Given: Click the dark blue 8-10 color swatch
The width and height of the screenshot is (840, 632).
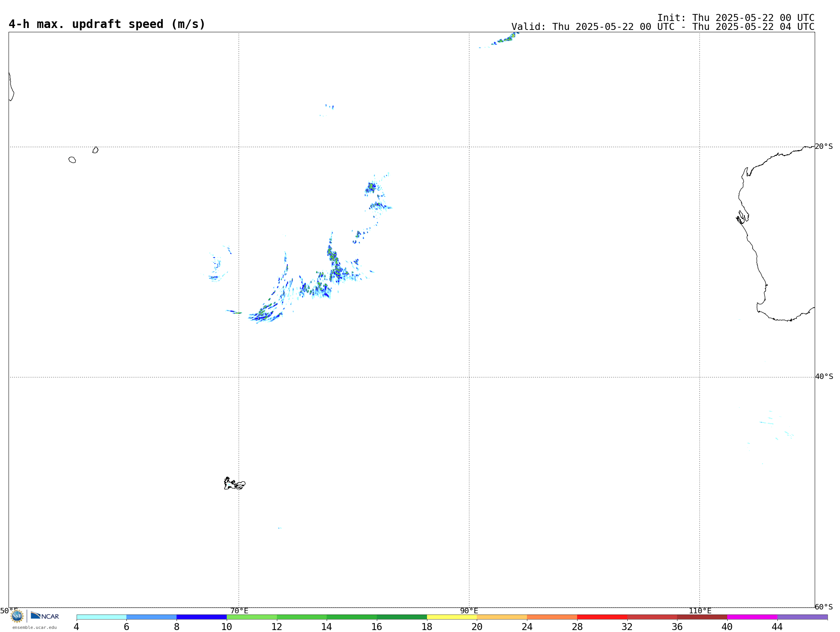Looking at the screenshot, I should 202,617.
